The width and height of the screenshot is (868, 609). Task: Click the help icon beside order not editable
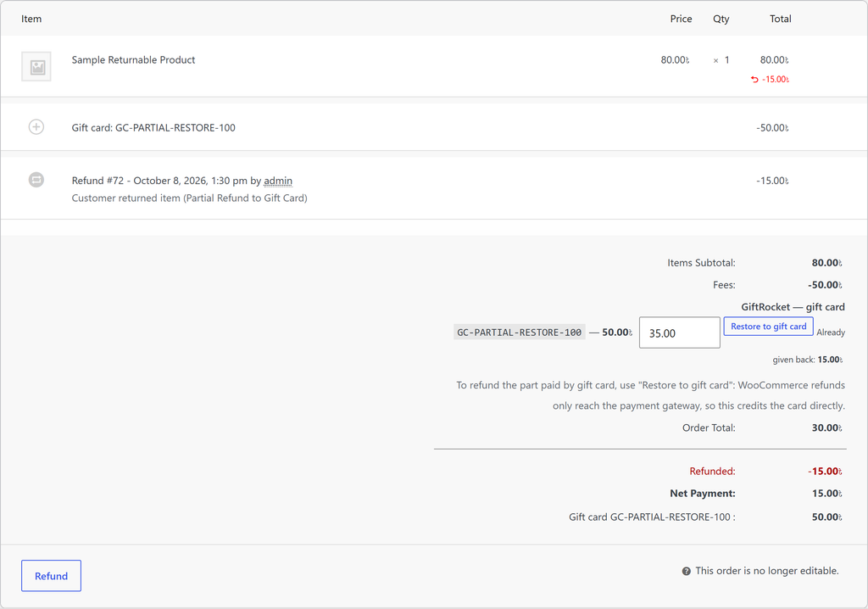(687, 572)
